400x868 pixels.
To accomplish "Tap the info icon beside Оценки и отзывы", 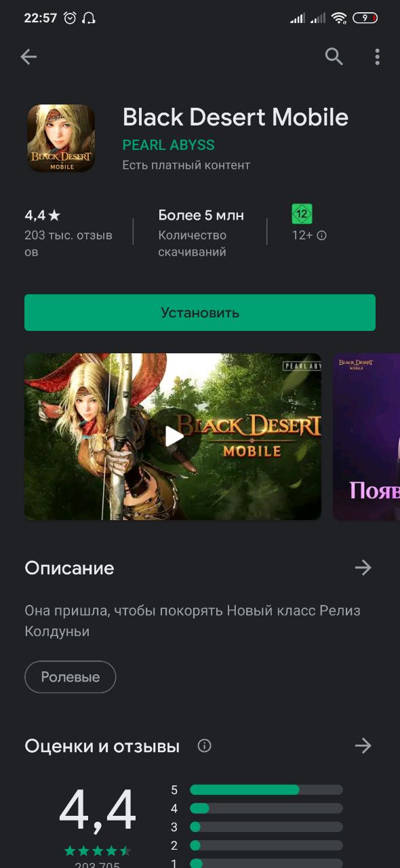I will coord(204,746).
